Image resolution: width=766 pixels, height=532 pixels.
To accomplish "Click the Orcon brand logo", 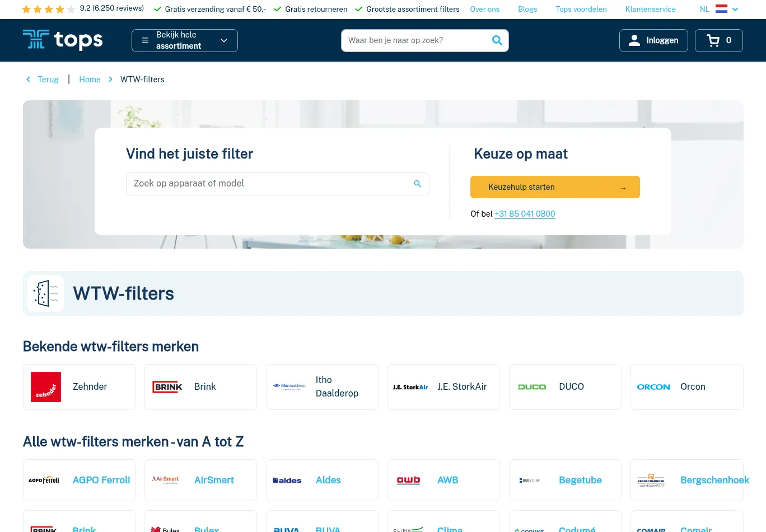I will [653, 387].
